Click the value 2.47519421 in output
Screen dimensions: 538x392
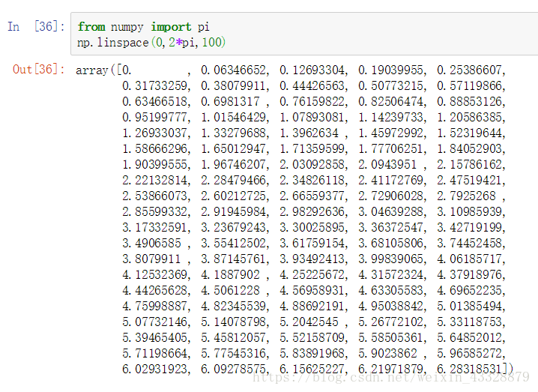(x=469, y=180)
